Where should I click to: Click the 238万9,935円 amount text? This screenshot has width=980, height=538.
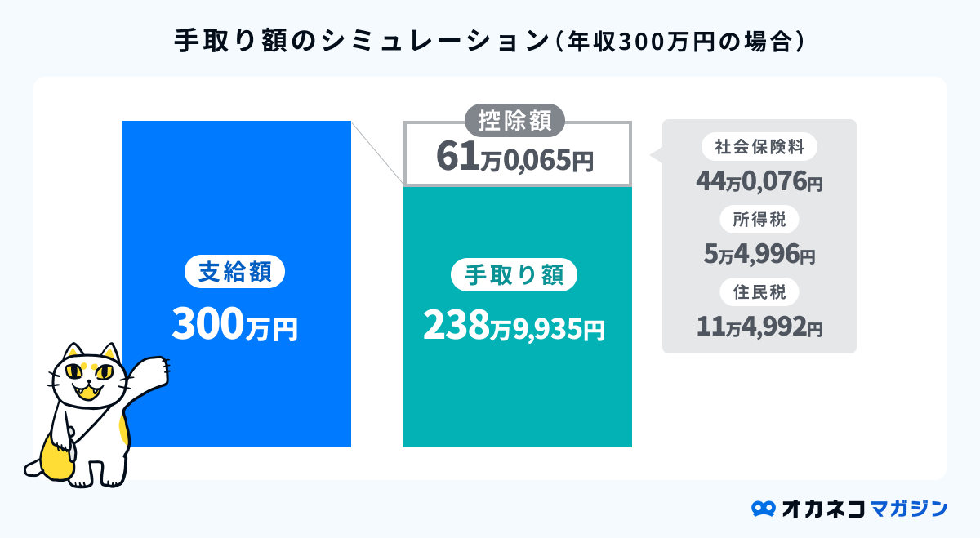(514, 325)
